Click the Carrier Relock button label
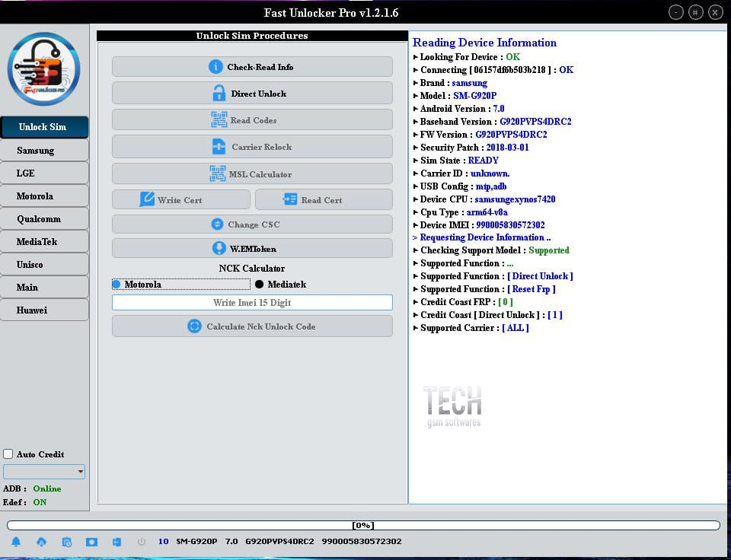 pyautogui.click(x=261, y=147)
